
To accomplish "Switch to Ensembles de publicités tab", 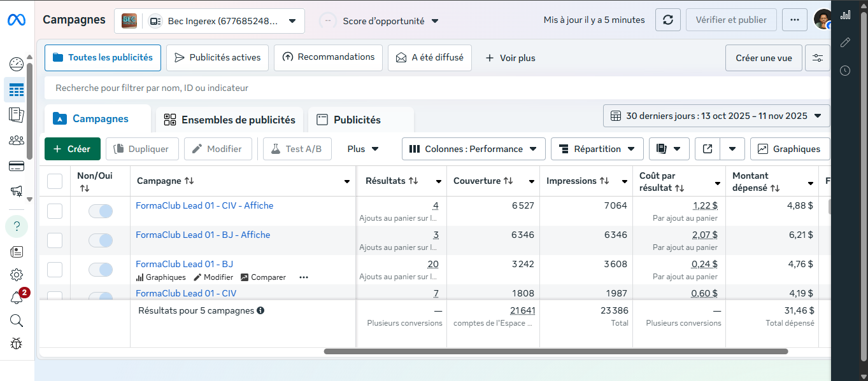I will tap(230, 120).
